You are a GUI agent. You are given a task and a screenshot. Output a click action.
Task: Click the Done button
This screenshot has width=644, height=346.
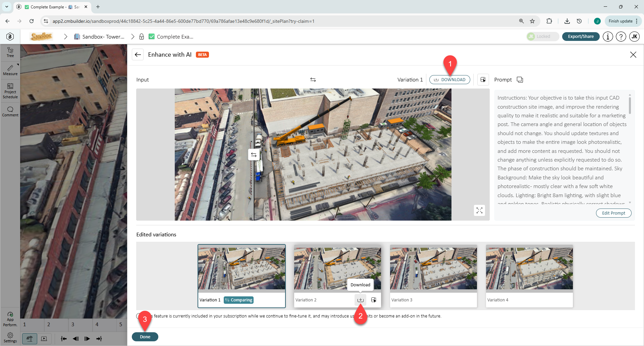(x=145, y=337)
